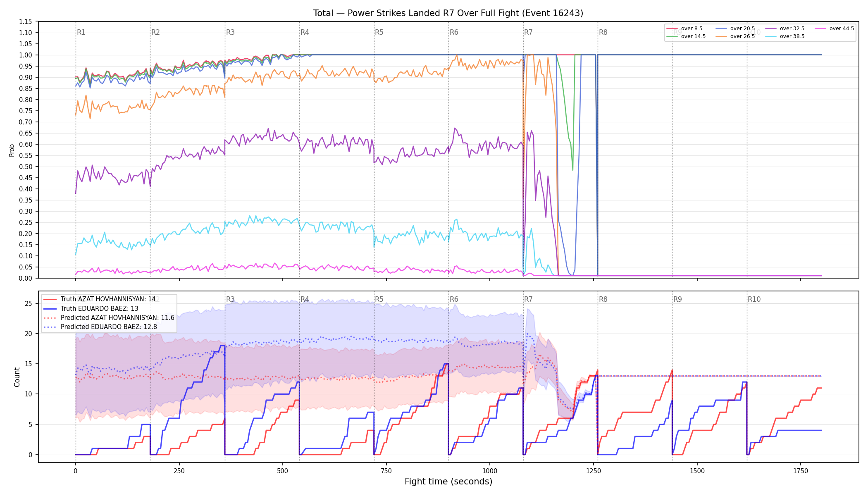Select the 'over 14.5' legend entry
868x496 pixels.
[x=686, y=36]
